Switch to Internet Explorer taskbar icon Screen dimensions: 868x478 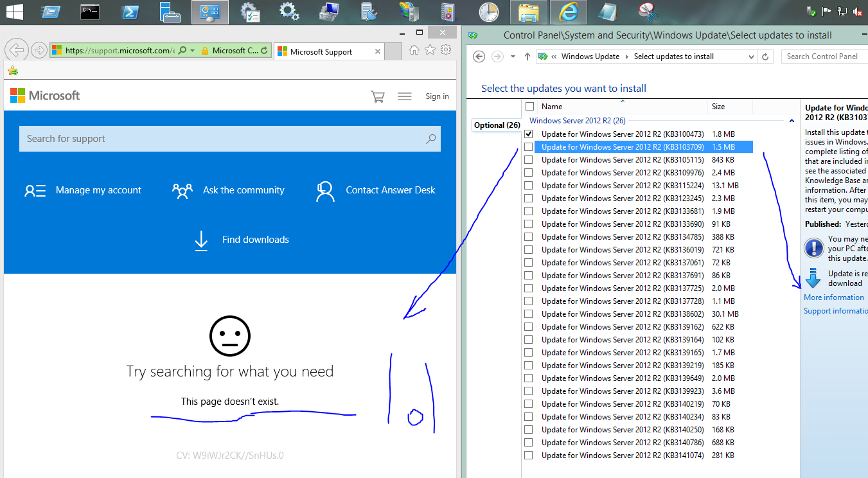569,12
